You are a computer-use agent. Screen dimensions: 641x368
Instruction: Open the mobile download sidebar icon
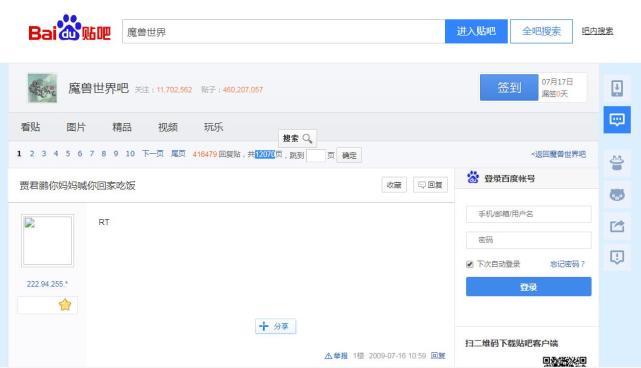[617, 88]
